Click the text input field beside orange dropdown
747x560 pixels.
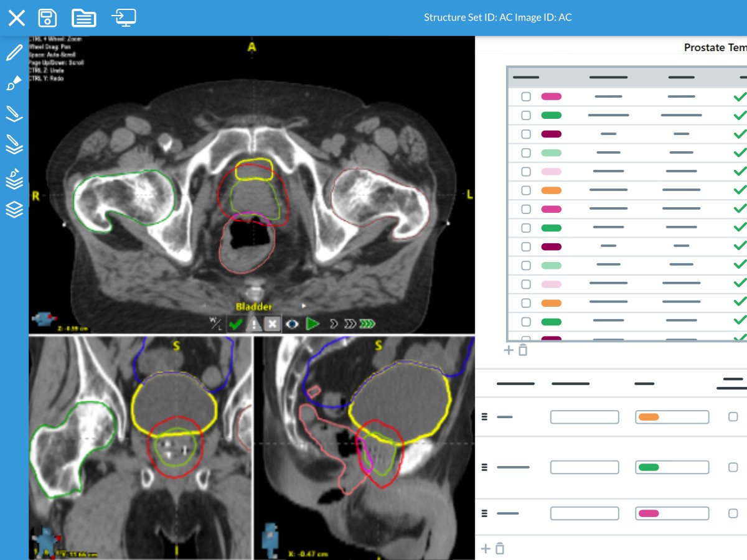point(584,417)
